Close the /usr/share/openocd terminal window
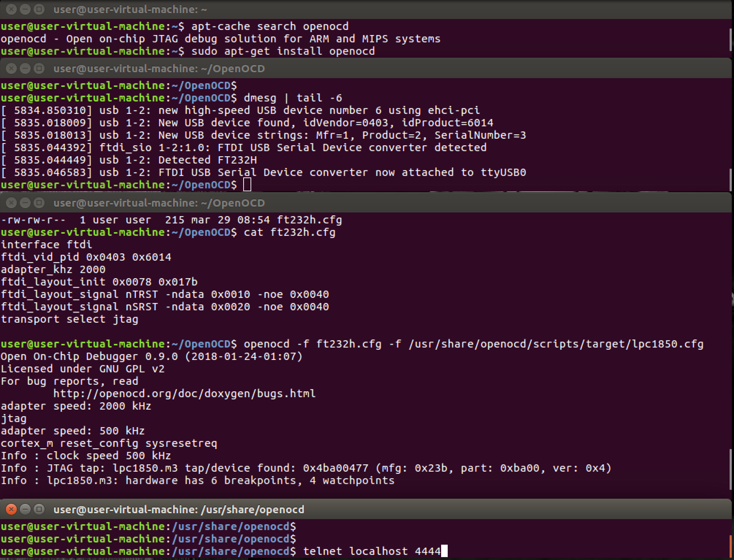The image size is (734, 560). point(11,509)
